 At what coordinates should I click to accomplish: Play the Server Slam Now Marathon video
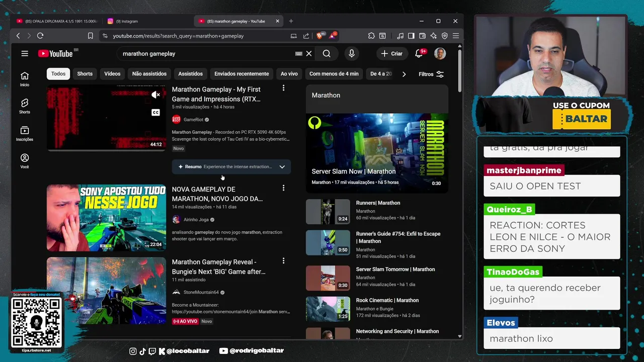pos(377,152)
